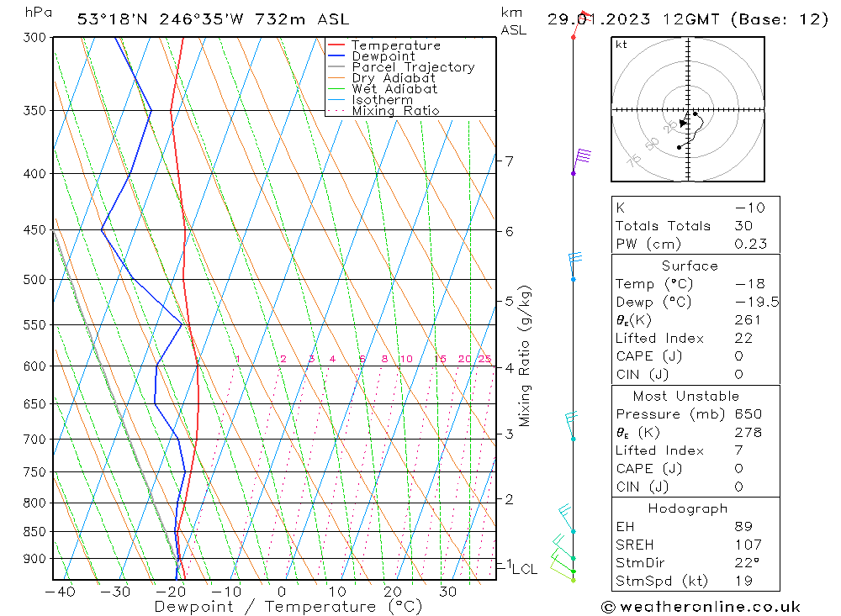
Task: Click the Pressure (mb) value 650
Action: tap(748, 414)
